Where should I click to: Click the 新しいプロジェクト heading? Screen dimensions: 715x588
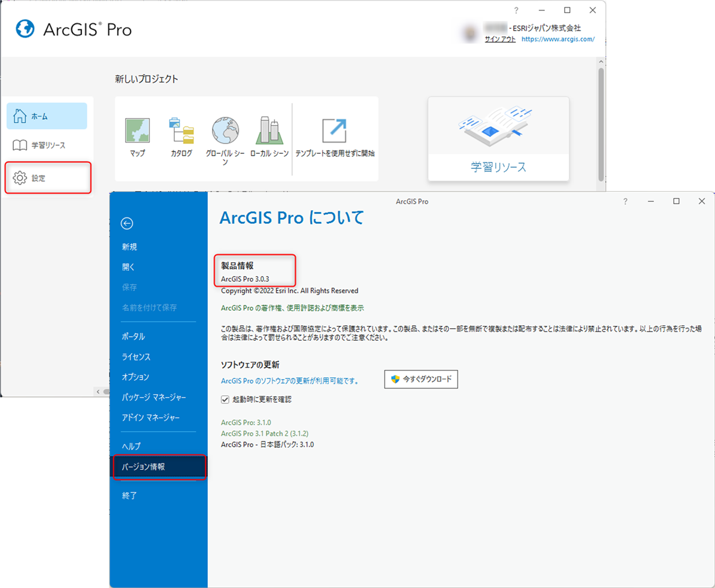pyautogui.click(x=146, y=79)
